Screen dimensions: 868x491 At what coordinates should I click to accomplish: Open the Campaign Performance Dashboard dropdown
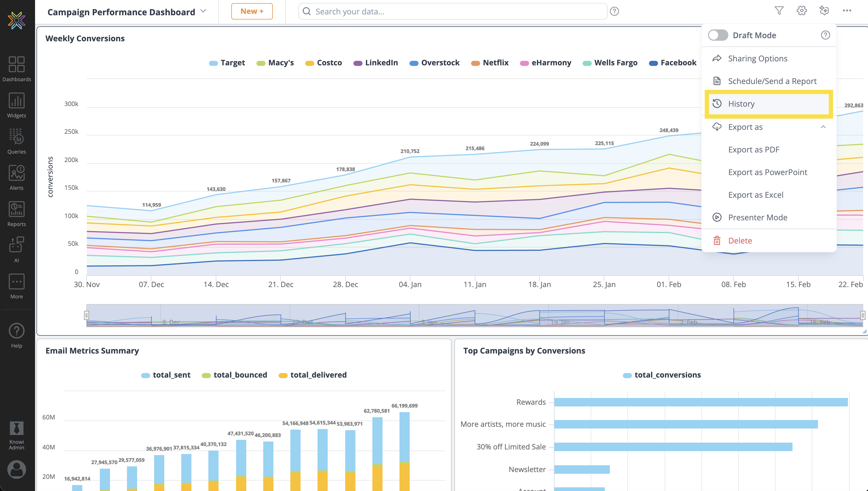click(x=203, y=11)
